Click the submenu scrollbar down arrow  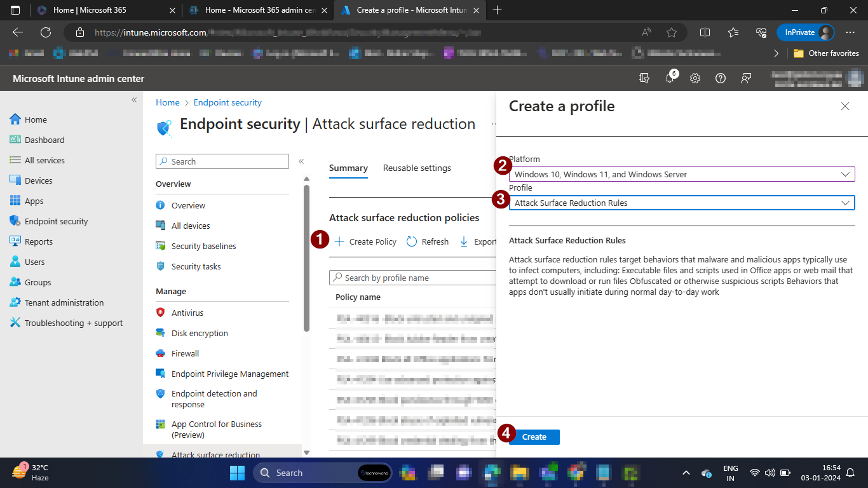[x=306, y=452]
